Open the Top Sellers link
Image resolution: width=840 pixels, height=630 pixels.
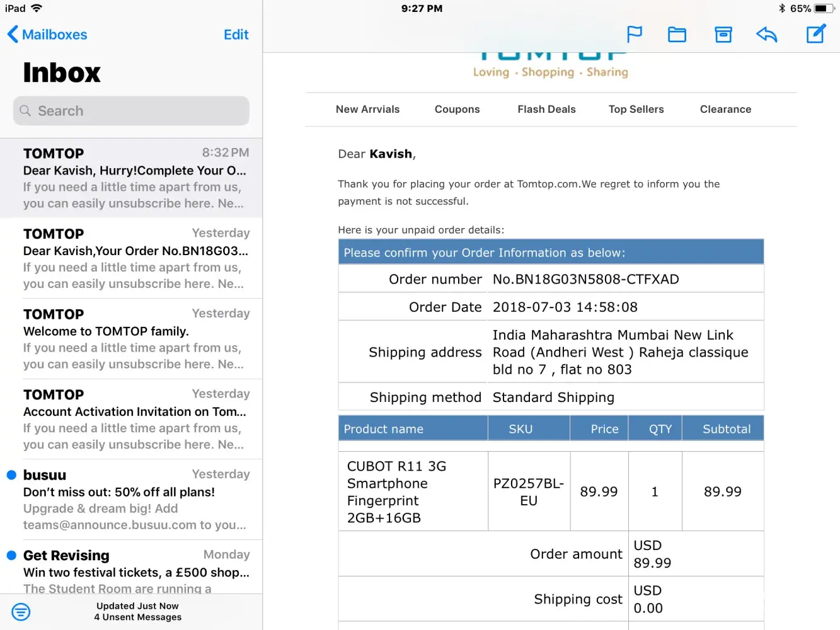(x=636, y=109)
